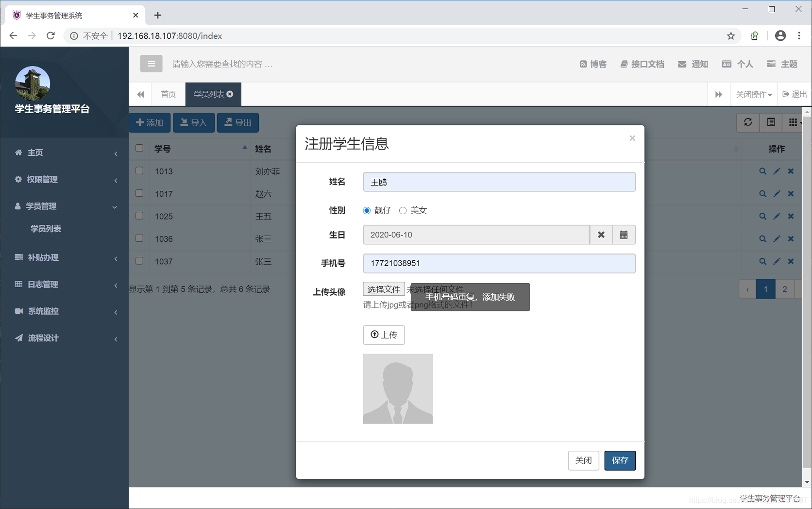
Task: Close the 注册学生信息 dialog with X
Action: [632, 138]
